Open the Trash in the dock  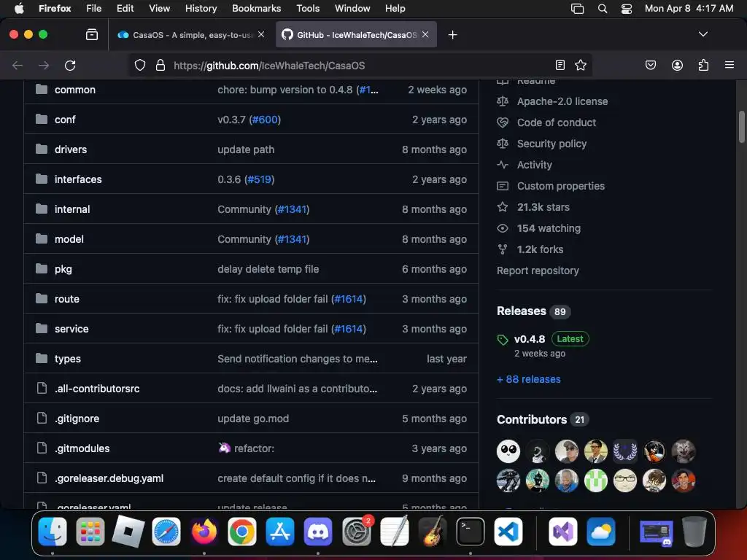point(694,532)
